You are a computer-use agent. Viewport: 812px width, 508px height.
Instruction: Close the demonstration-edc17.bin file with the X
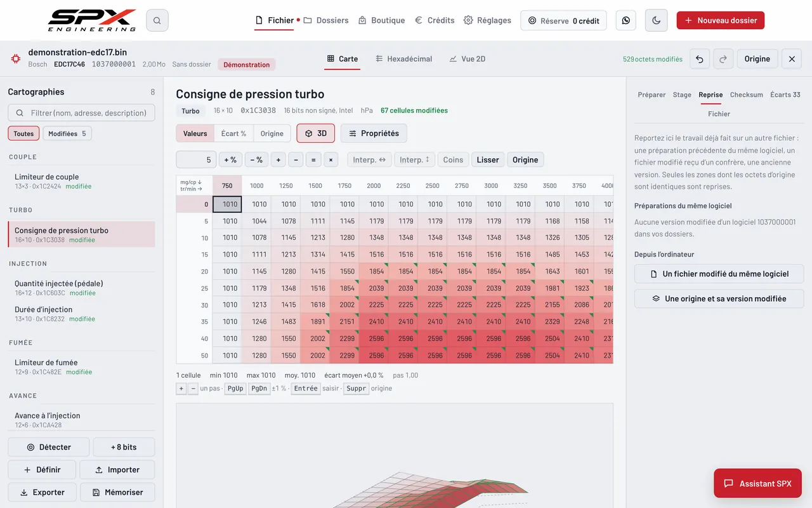(x=792, y=59)
